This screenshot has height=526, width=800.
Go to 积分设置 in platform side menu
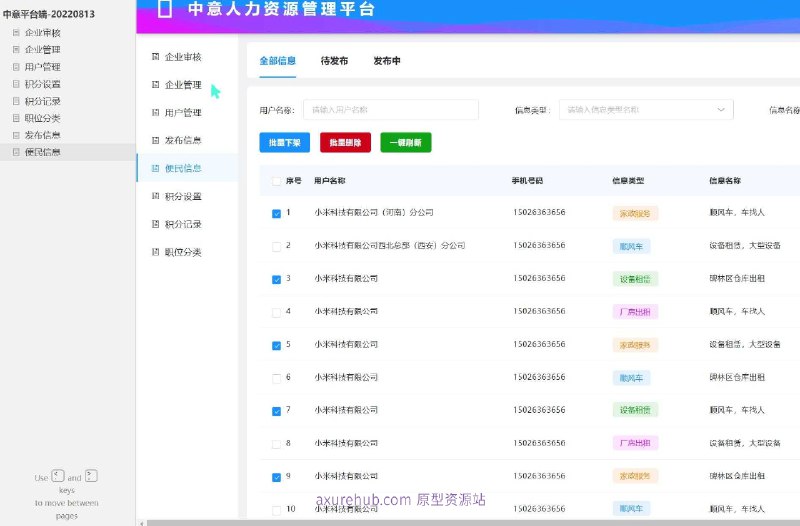tap(183, 196)
